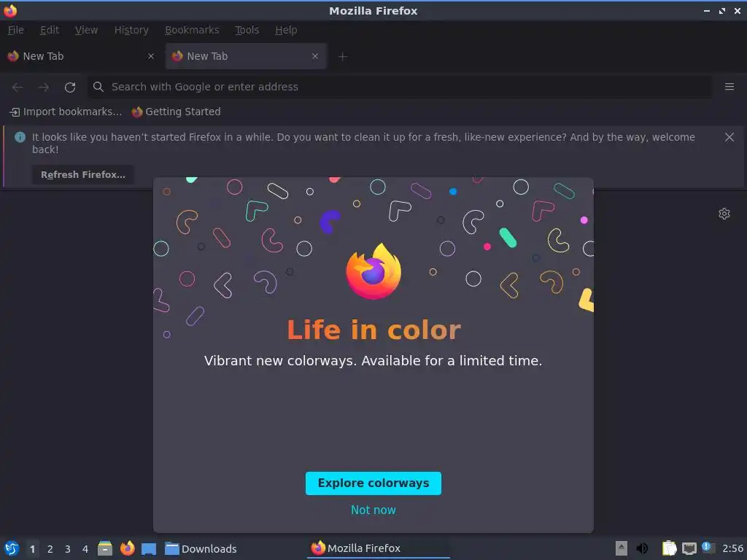Open the View menu

86,30
